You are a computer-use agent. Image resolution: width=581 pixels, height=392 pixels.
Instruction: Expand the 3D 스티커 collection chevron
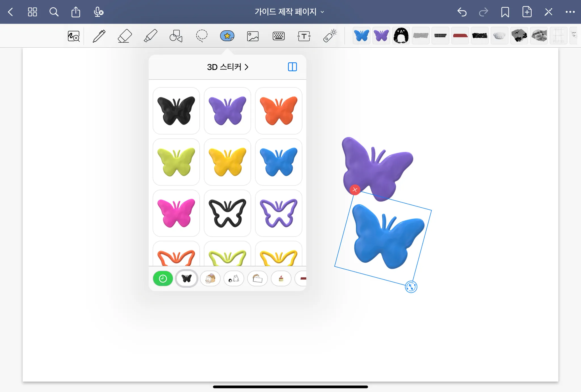click(x=247, y=67)
